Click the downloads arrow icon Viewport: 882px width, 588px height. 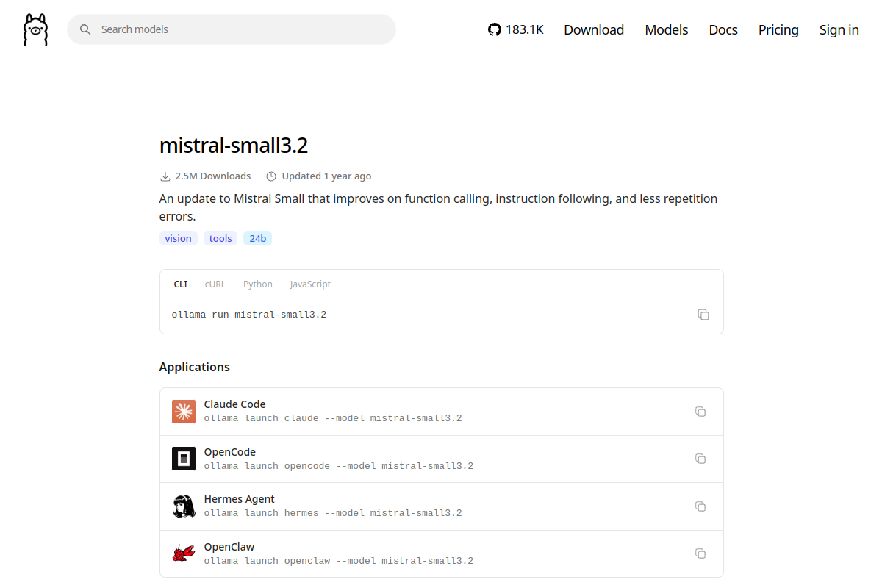[165, 176]
